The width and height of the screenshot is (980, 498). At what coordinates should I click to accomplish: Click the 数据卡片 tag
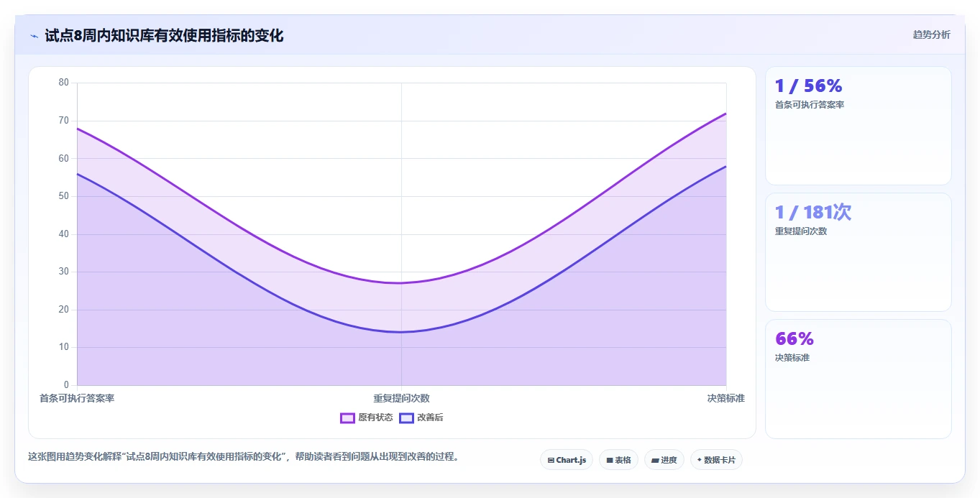716,460
